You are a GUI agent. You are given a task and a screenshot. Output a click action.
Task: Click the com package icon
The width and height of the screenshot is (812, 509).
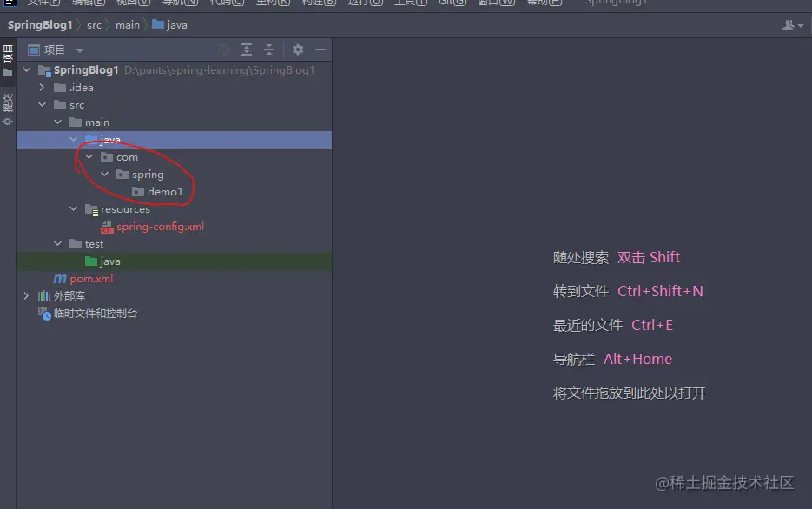pos(107,157)
